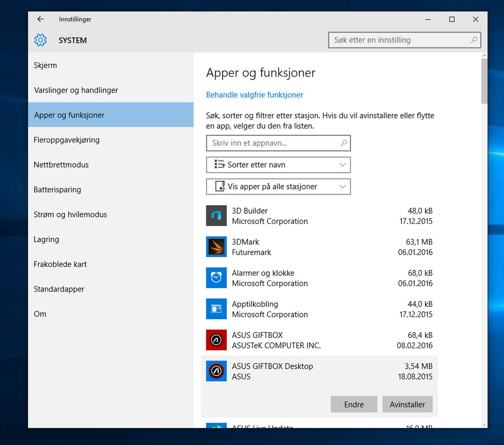This screenshot has width=504, height=445.
Task: Click the Skriv inn et appnavn field
Action: pyautogui.click(x=278, y=143)
